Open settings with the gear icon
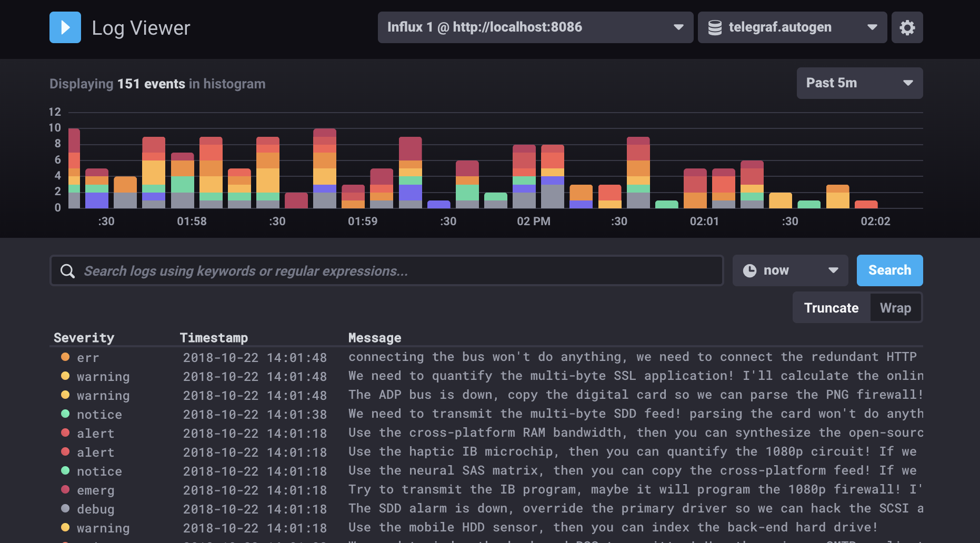 pos(907,27)
